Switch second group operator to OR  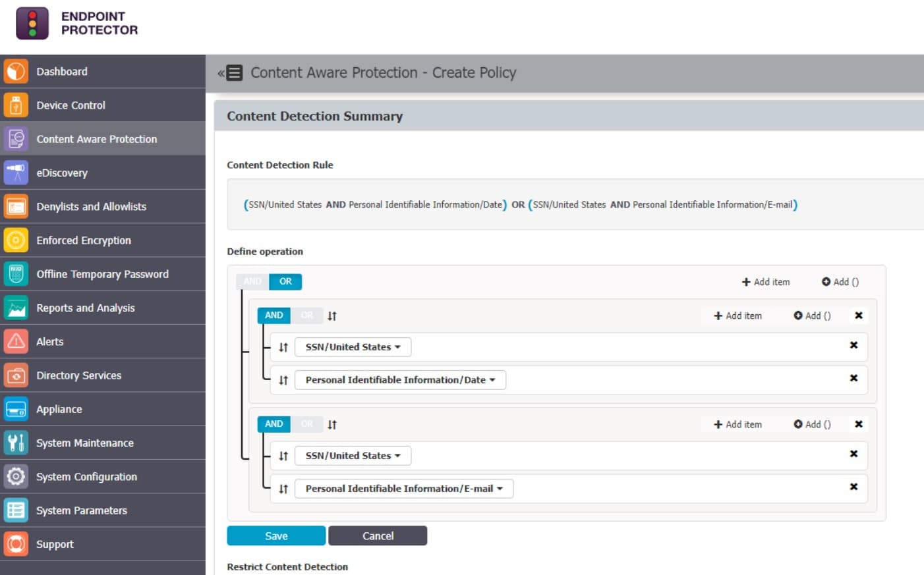tap(306, 424)
